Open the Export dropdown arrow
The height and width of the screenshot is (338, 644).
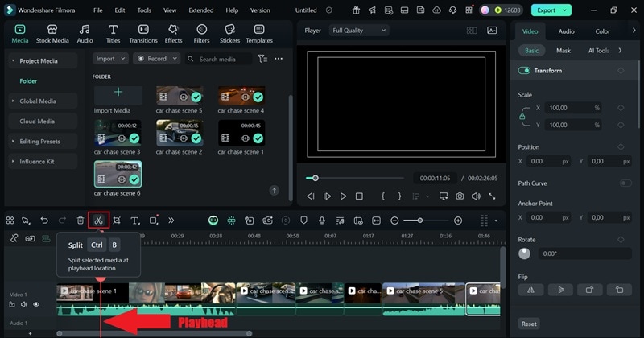coord(565,10)
